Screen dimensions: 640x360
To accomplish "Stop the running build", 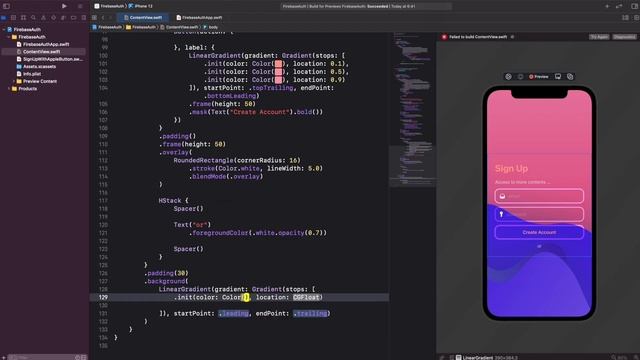I will pos(80,6).
